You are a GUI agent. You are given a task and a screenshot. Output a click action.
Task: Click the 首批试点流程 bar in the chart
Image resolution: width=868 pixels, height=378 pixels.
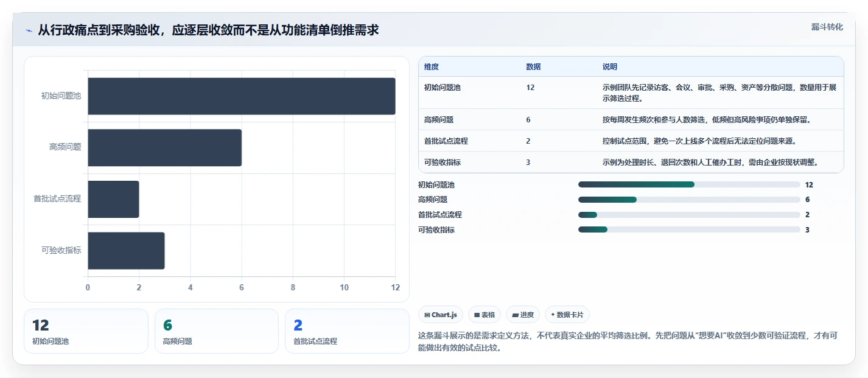[x=113, y=199]
